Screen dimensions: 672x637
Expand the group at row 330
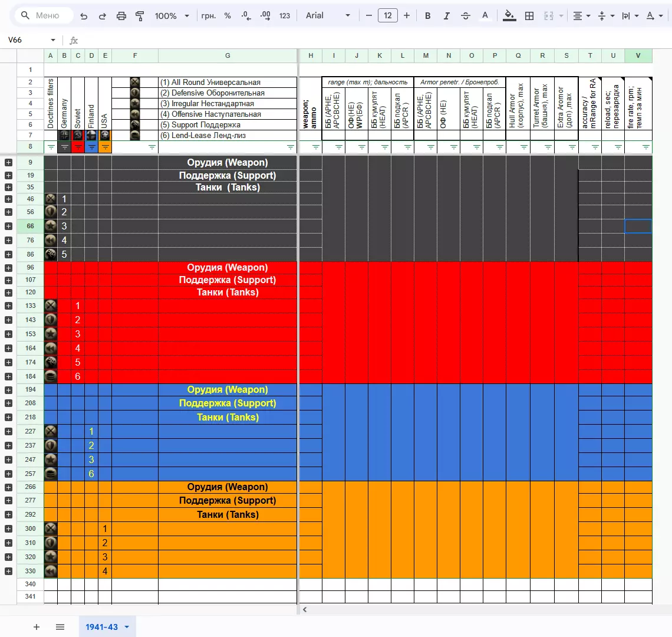(x=8, y=572)
